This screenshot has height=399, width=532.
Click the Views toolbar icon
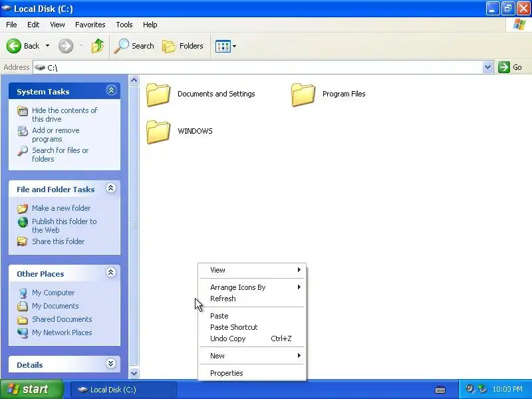(223, 46)
